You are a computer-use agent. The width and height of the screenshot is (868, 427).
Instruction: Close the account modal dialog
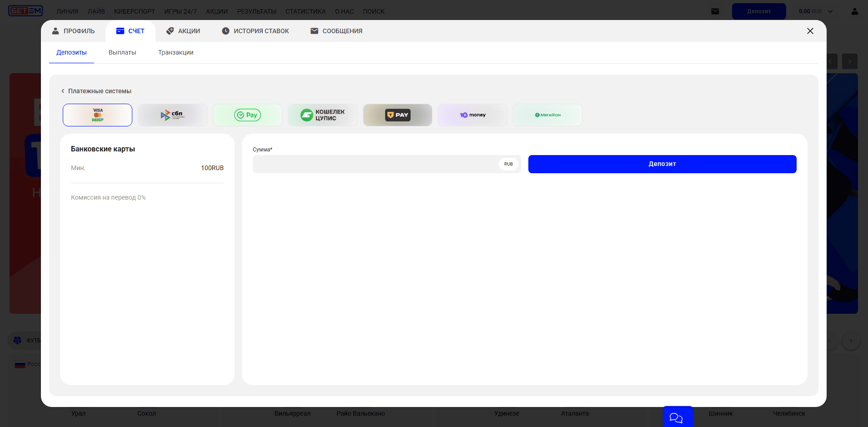coord(810,31)
